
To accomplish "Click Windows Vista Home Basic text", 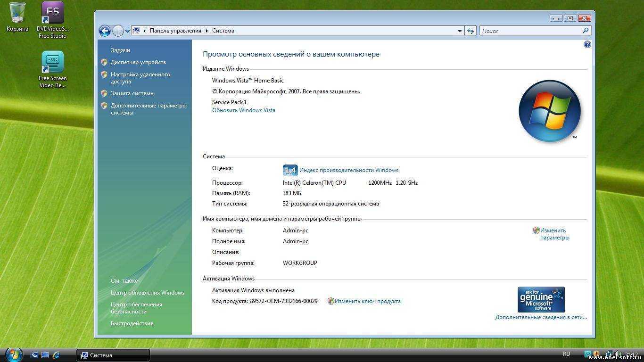I will [x=248, y=81].
